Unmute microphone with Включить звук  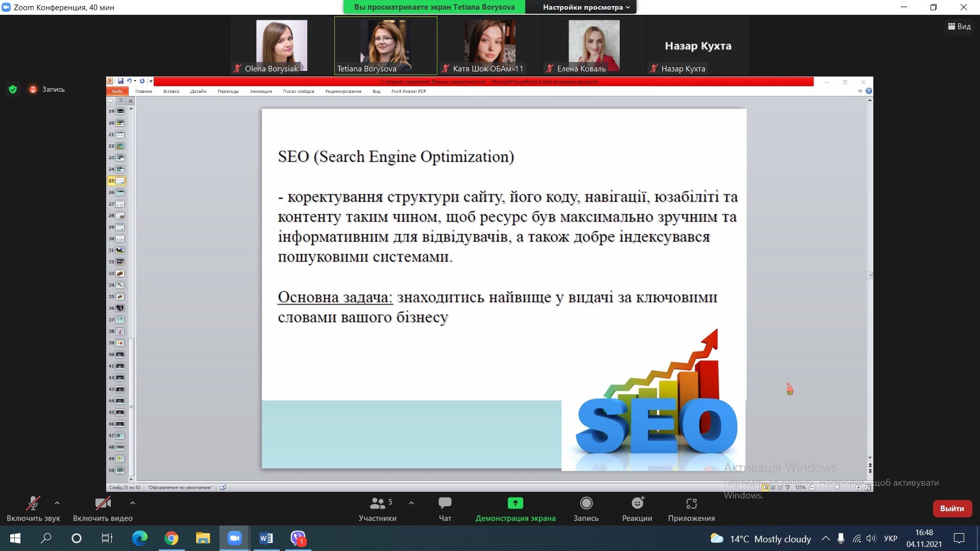click(x=33, y=509)
